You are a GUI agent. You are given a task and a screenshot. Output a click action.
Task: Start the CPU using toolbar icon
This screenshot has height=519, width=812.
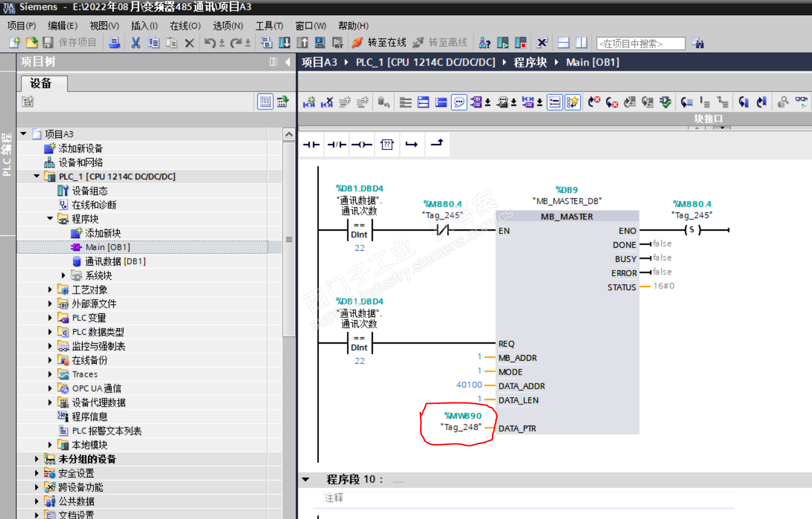[503, 43]
